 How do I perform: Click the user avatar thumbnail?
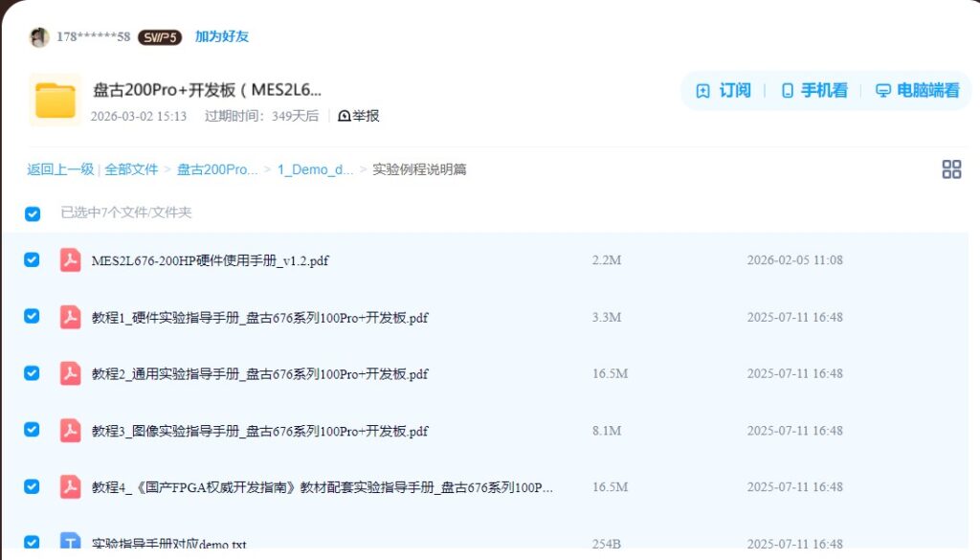click(39, 35)
